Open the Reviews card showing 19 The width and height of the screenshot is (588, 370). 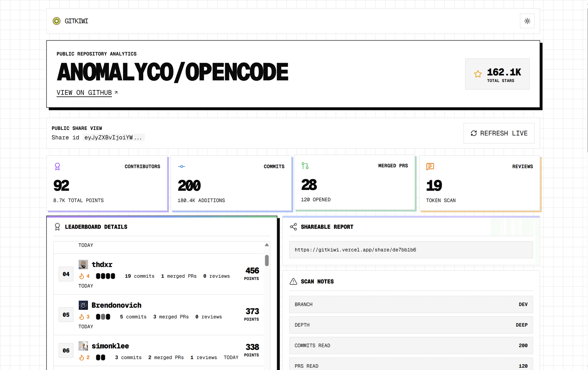click(479, 183)
